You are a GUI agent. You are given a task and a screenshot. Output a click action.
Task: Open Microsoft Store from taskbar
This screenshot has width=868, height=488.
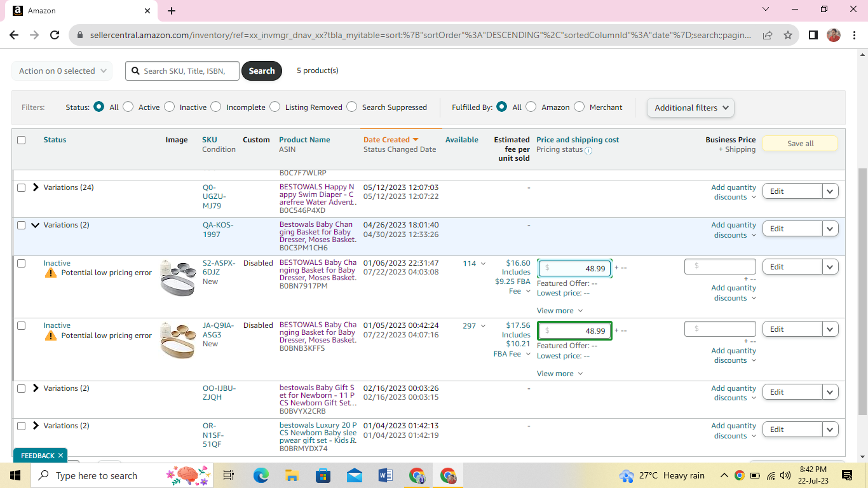pyautogui.click(x=323, y=475)
